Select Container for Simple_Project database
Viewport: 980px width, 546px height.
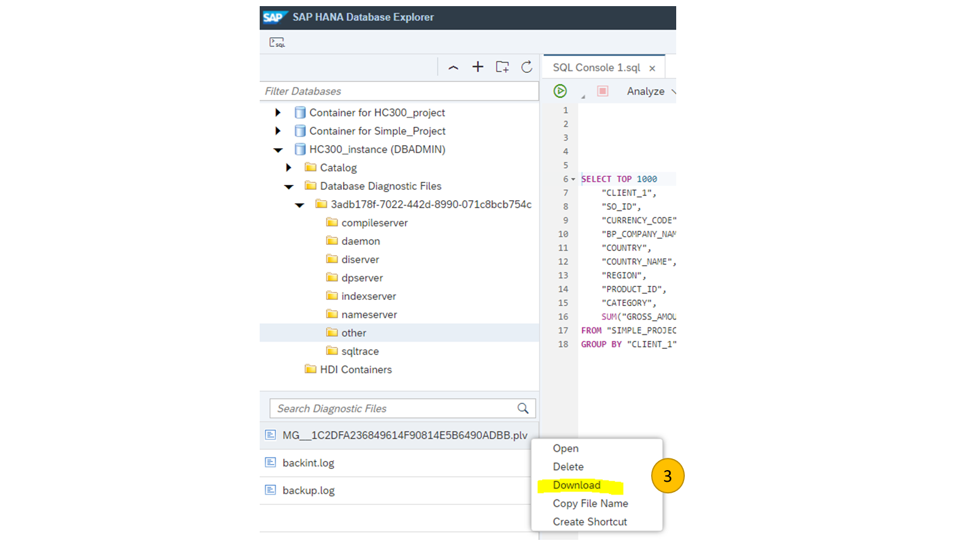click(377, 131)
